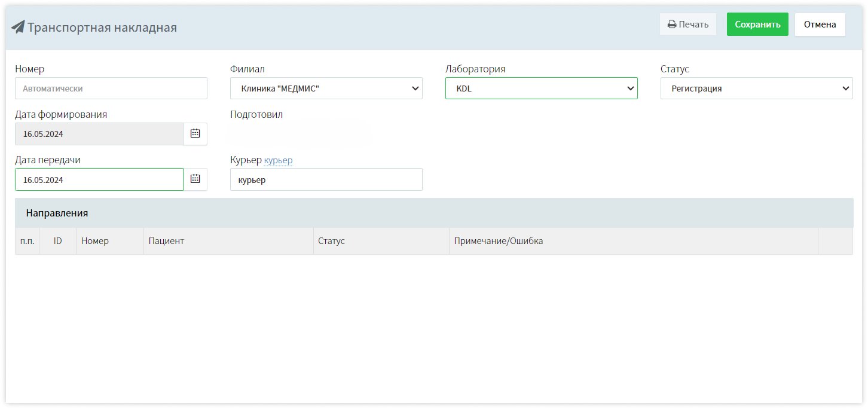
Task: Click the blue курьер link
Action: coord(278,160)
